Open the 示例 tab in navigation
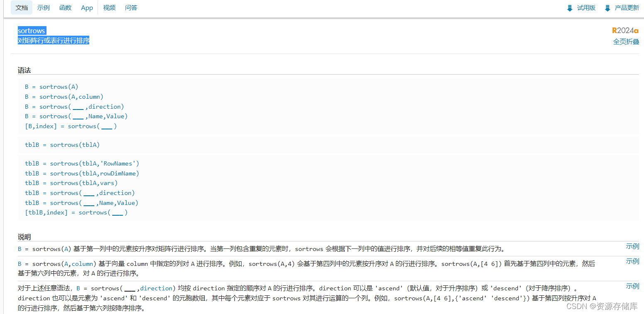 (x=43, y=7)
